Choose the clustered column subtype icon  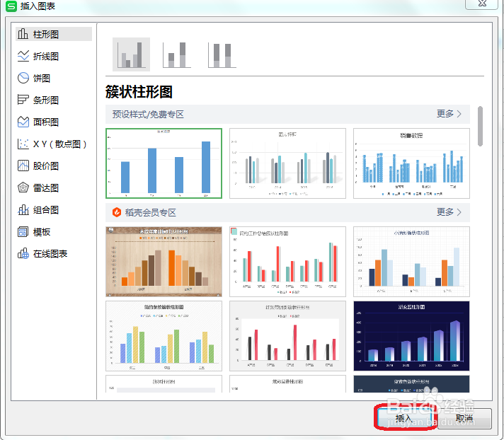[x=131, y=54]
